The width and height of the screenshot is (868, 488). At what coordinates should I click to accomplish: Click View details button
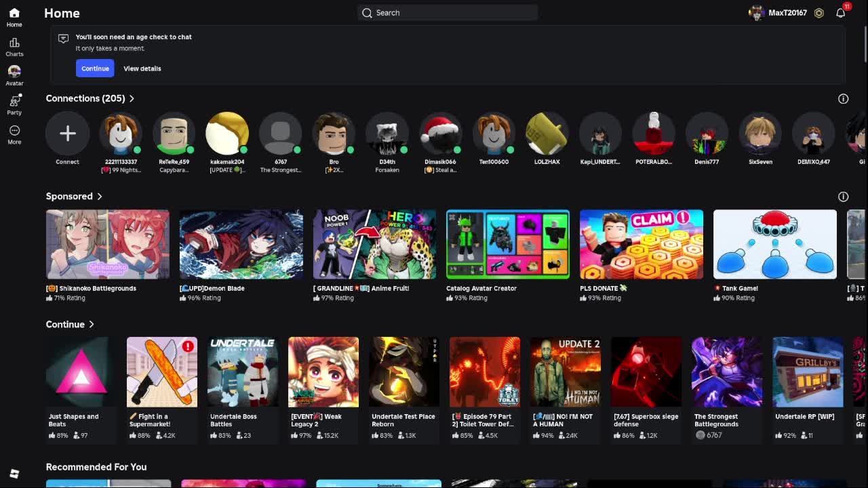(142, 68)
